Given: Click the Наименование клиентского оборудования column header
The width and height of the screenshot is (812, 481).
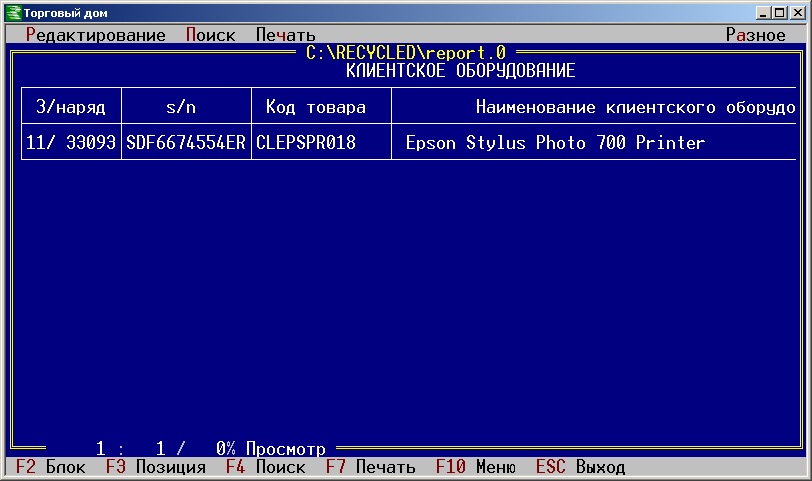Looking at the screenshot, I should pos(594,107).
